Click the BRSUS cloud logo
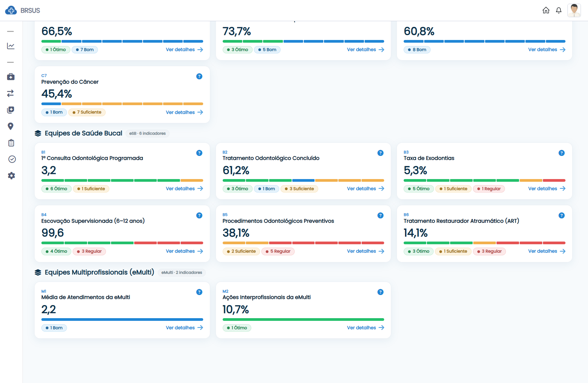The image size is (588, 383). point(11,10)
